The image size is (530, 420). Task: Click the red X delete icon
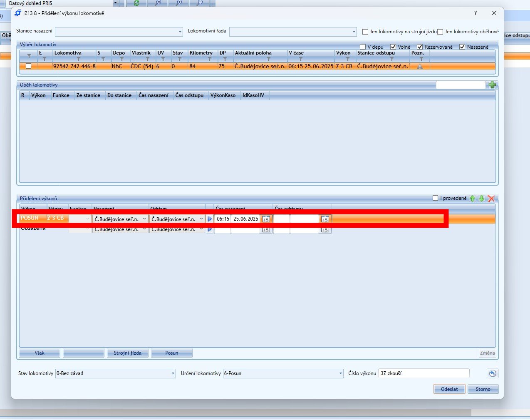(x=491, y=199)
